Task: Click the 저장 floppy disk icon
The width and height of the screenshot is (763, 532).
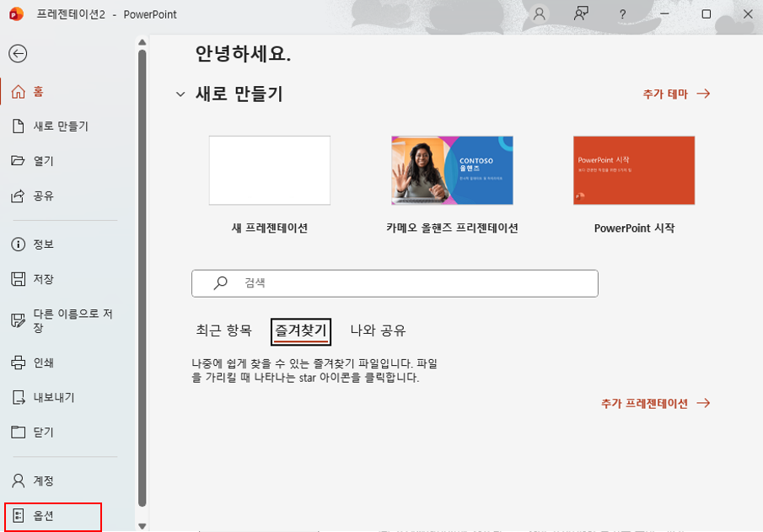Action: [x=18, y=279]
